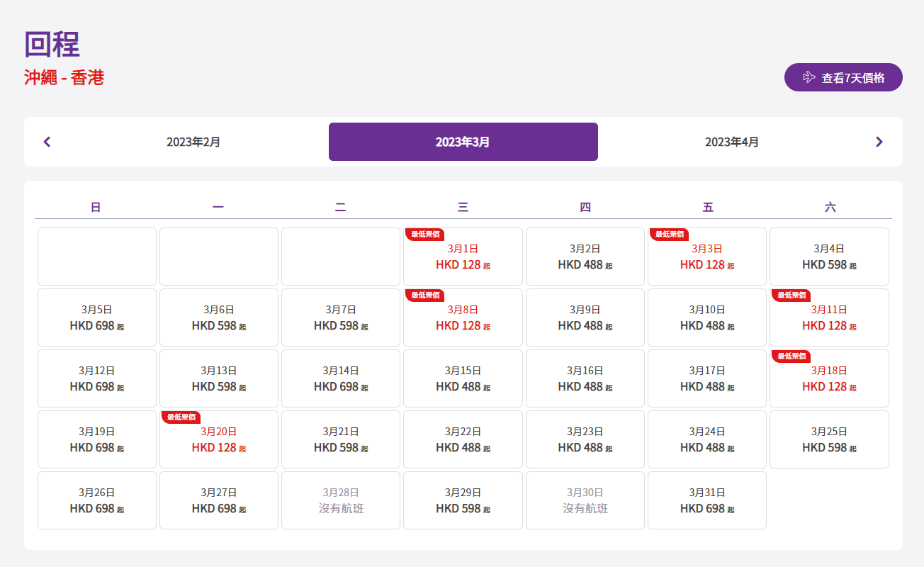Select March 8 return flight at HKD 128
The width and height of the screenshot is (924, 567).
463,319
